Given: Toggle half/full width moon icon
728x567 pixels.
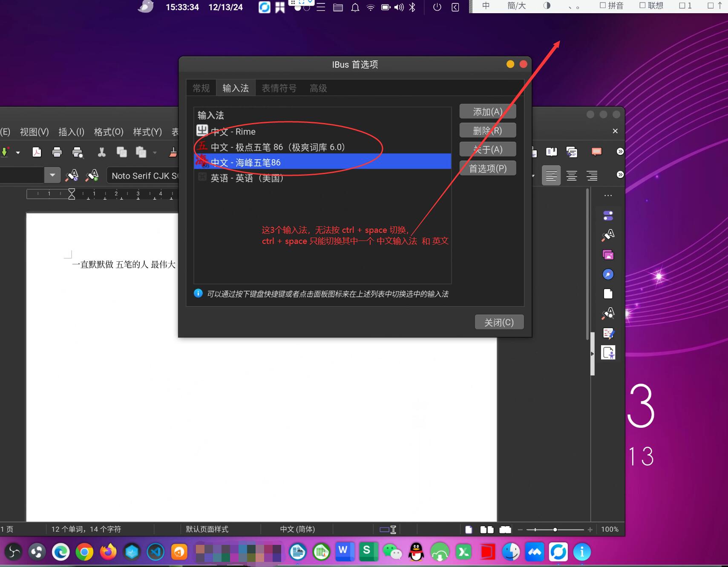Looking at the screenshot, I should point(547,6).
